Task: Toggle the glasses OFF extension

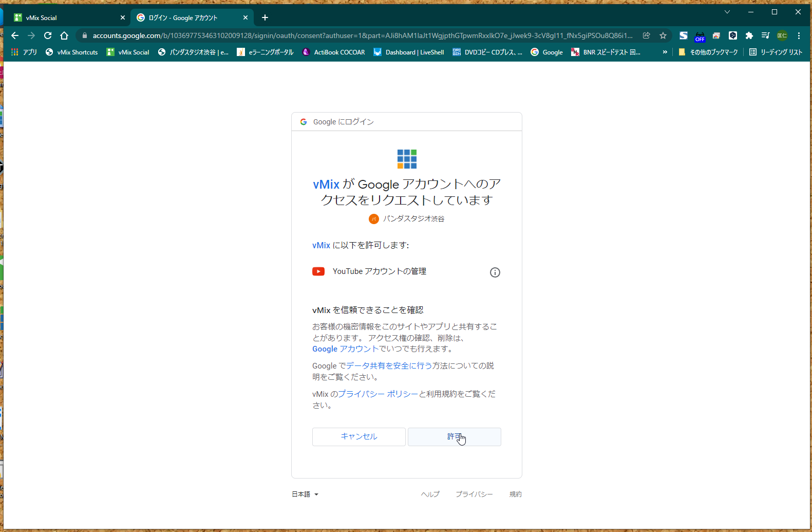Action: click(700, 36)
